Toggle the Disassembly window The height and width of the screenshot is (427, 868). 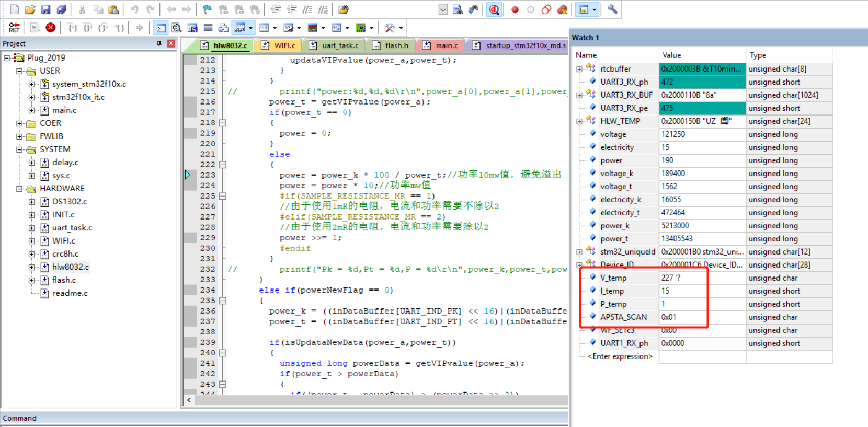[177, 28]
